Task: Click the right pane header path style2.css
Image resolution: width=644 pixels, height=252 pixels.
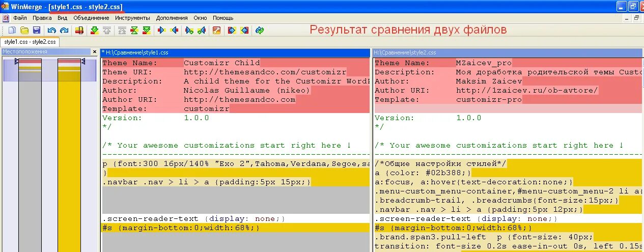Action: 508,52
